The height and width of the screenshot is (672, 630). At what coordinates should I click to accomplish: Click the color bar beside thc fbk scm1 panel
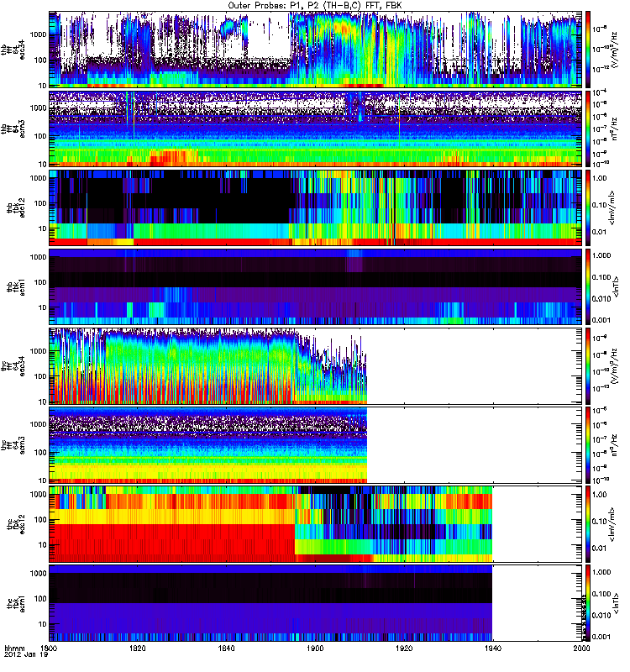click(x=588, y=603)
